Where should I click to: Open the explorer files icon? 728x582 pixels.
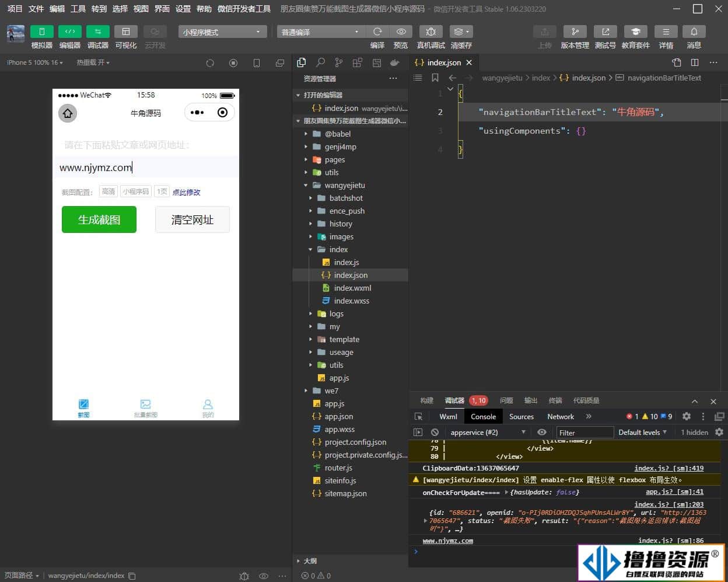pyautogui.click(x=302, y=62)
